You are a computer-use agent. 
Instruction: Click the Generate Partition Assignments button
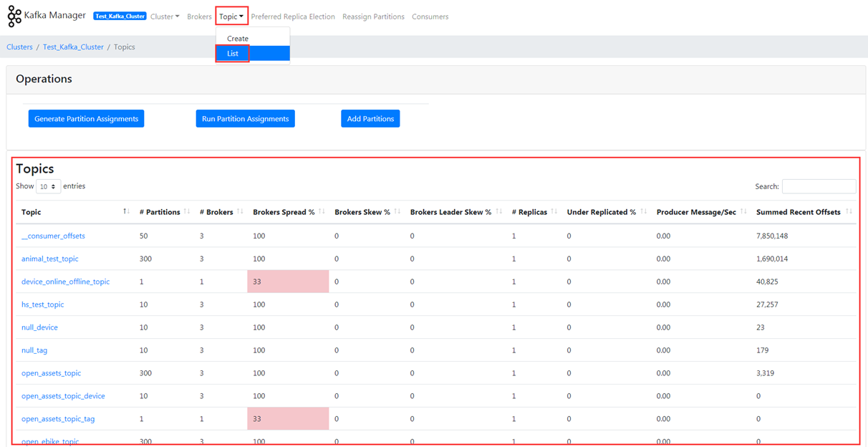(x=87, y=119)
